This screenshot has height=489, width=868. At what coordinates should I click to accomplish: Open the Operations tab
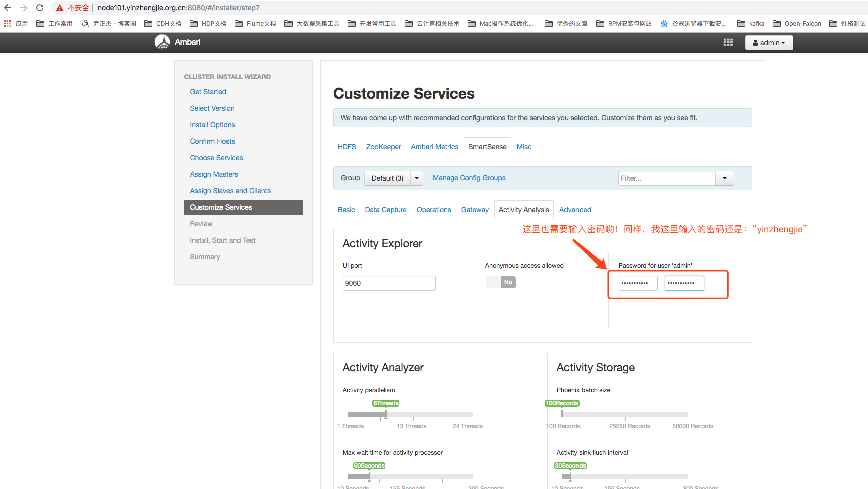coord(434,210)
